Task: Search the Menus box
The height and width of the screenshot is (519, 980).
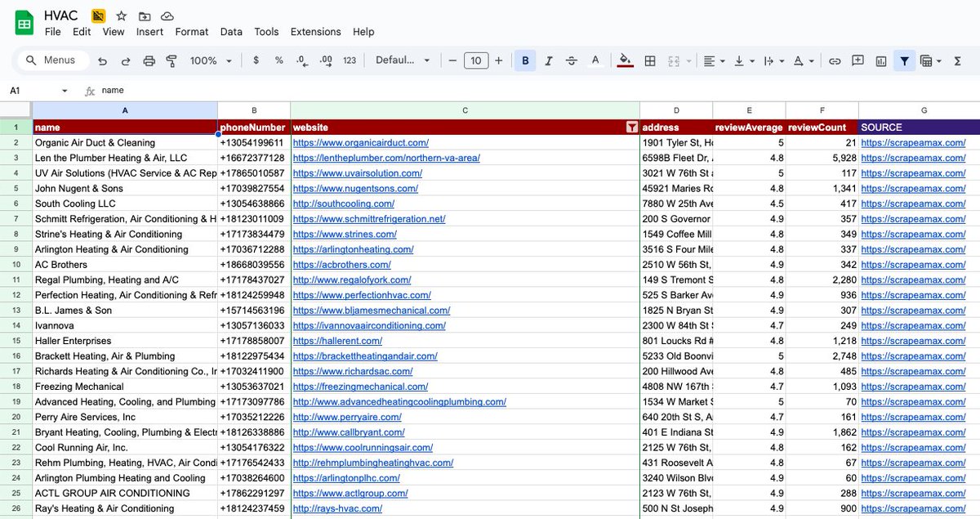Action: (53, 60)
